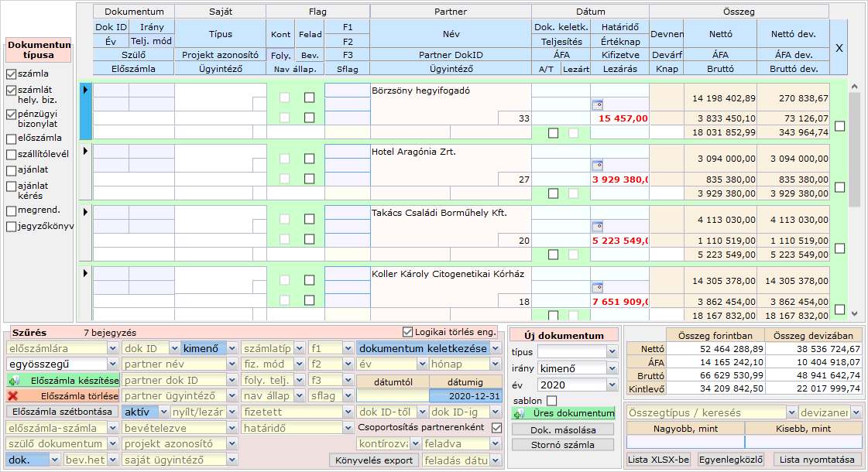Click the Határidő column header
The height and width of the screenshot is (472, 868).
[x=619, y=27]
